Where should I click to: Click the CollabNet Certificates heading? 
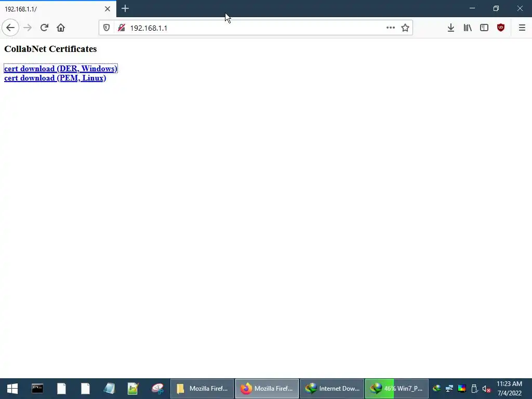50,49
